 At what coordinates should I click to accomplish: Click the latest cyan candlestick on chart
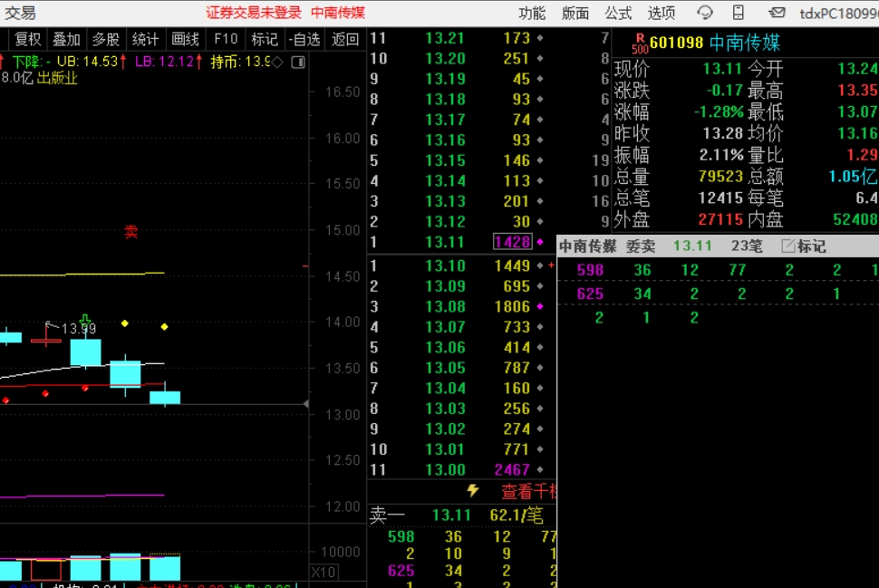(165, 398)
